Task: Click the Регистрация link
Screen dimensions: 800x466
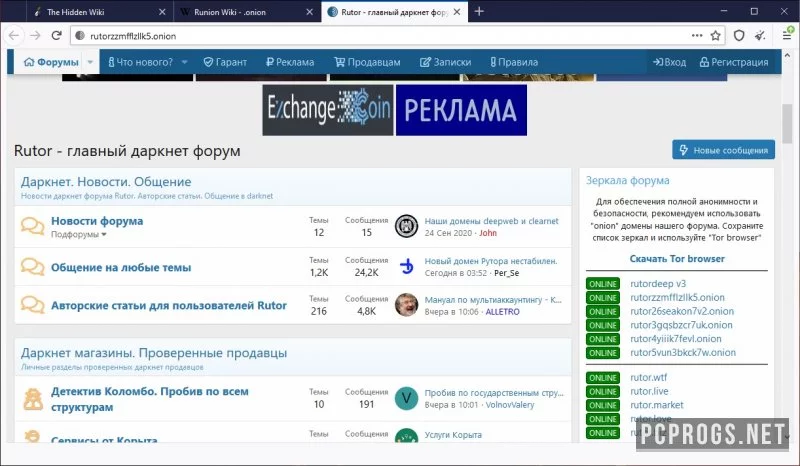Action: [734, 62]
